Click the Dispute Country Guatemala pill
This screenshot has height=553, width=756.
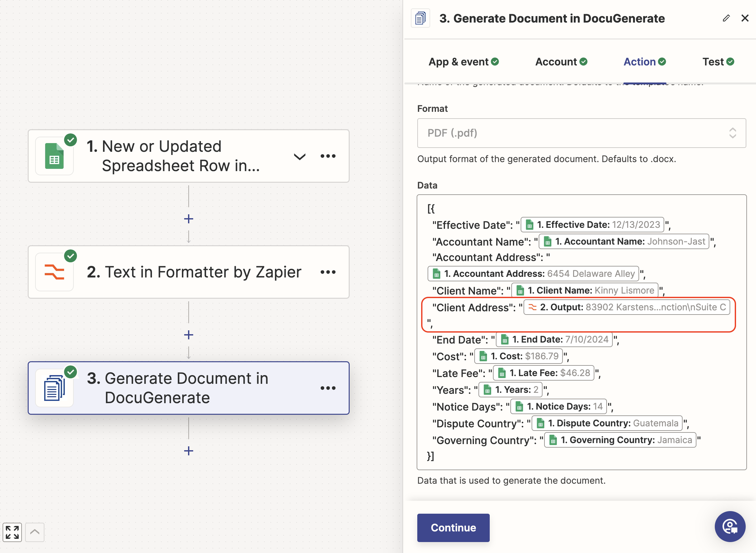click(x=607, y=423)
